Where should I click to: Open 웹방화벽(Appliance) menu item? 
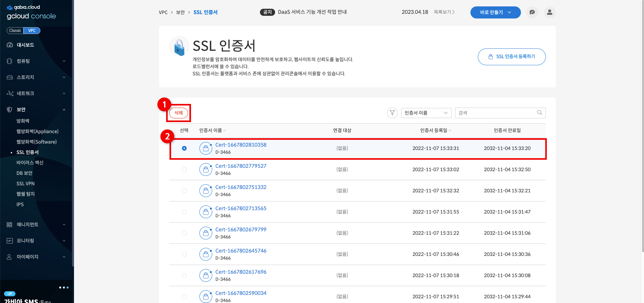point(37,131)
